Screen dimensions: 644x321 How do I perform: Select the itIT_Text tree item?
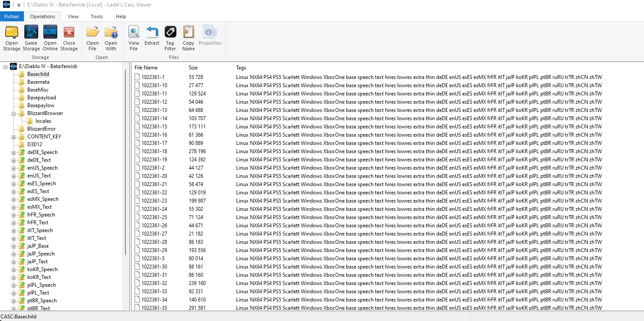[36, 238]
